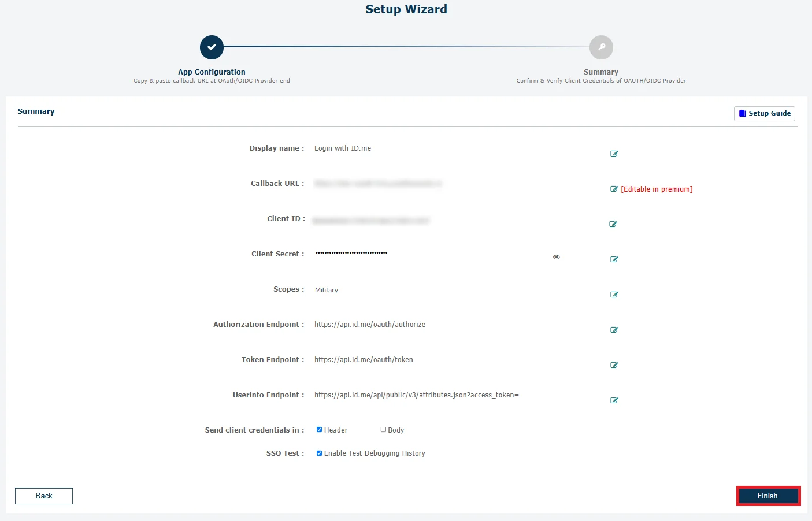Viewport: 812px width, 521px height.
Task: Click the Setup Wizard heading
Action: (x=406, y=9)
